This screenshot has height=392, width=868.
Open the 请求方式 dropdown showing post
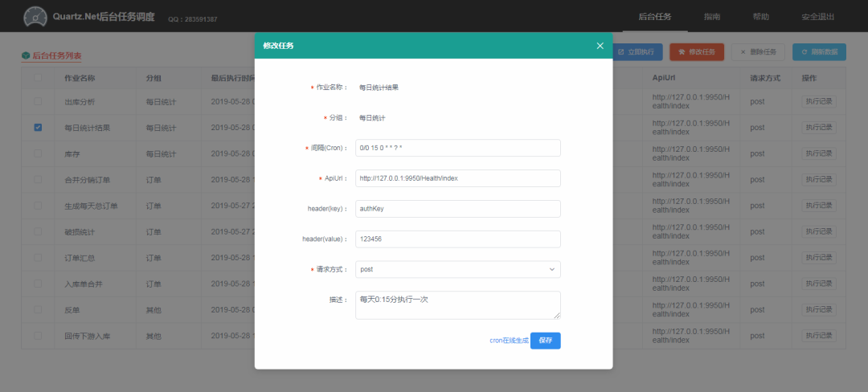pos(457,270)
